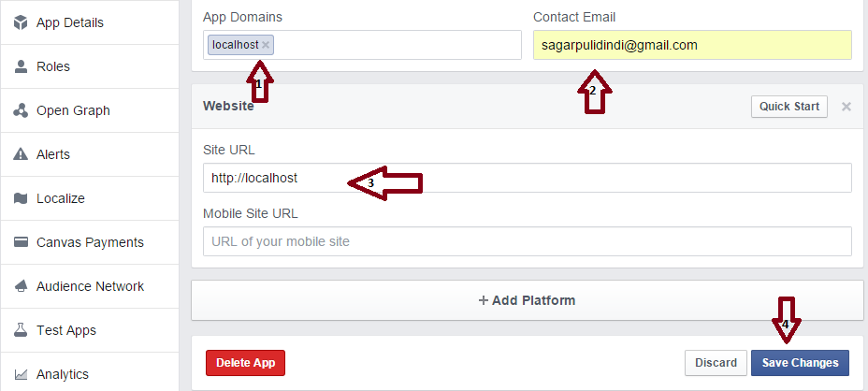Click the Localize flag icon
Image resolution: width=868 pixels, height=391 pixels.
click(21, 198)
